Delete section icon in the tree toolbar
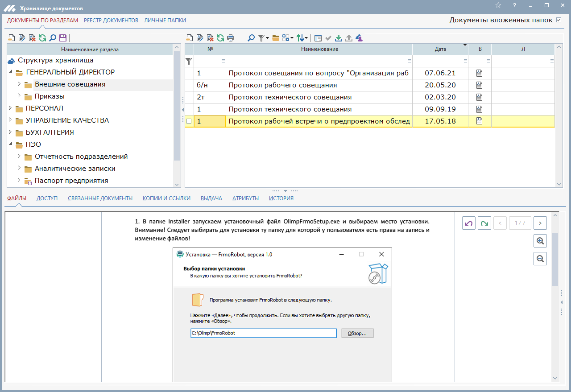The height and width of the screenshot is (392, 571). pyautogui.click(x=32, y=38)
